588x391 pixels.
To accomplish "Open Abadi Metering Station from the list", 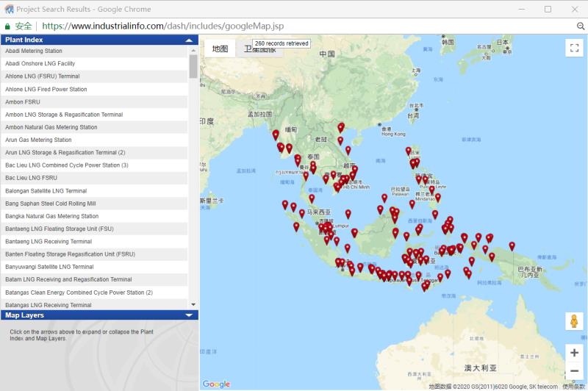I will (34, 51).
